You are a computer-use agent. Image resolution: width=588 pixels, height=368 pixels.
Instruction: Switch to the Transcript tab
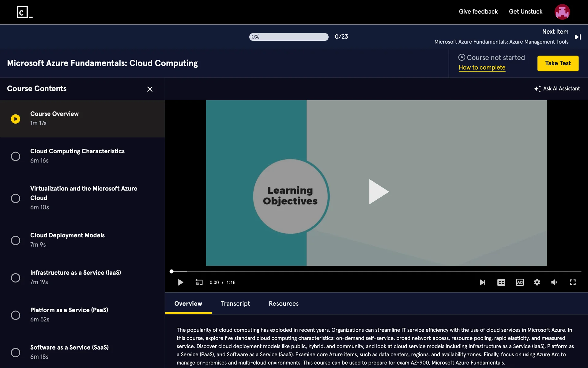tap(235, 304)
